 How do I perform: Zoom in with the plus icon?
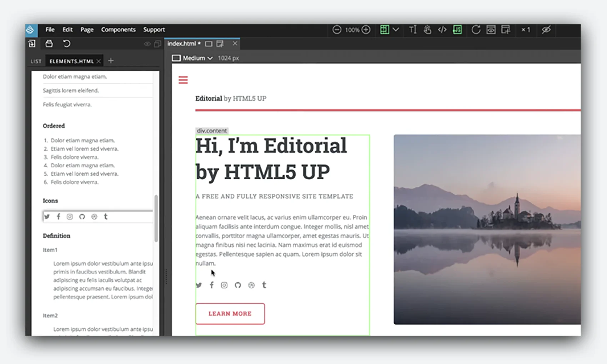[x=366, y=30]
